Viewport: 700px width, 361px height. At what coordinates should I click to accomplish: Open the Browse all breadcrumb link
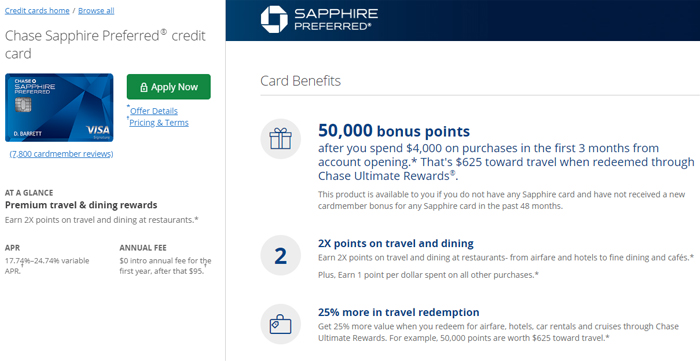coord(96,11)
